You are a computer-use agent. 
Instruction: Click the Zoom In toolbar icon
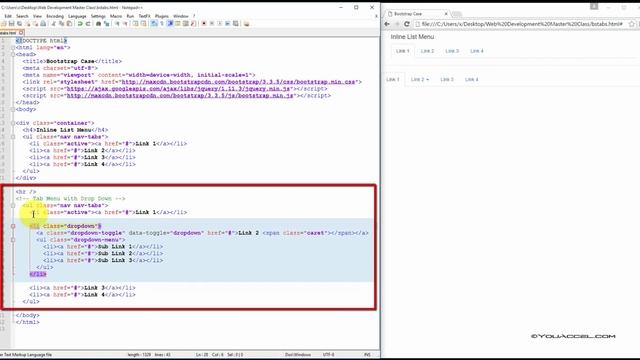click(x=118, y=24)
